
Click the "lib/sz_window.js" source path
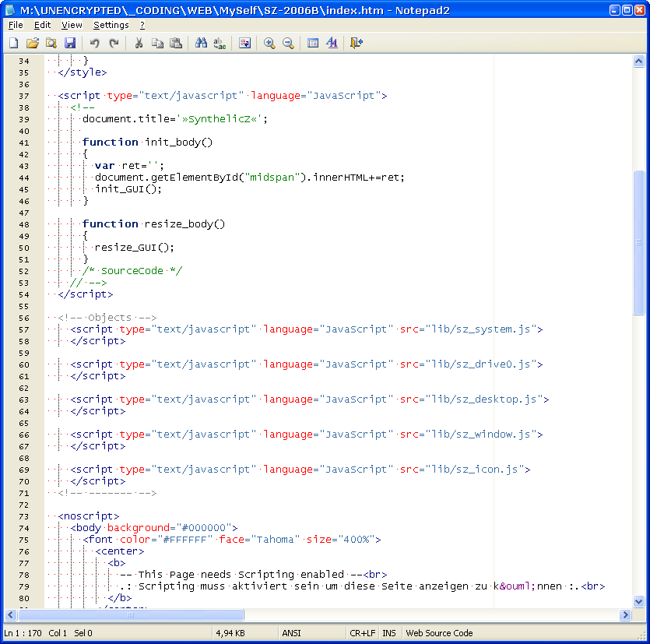[x=481, y=435]
